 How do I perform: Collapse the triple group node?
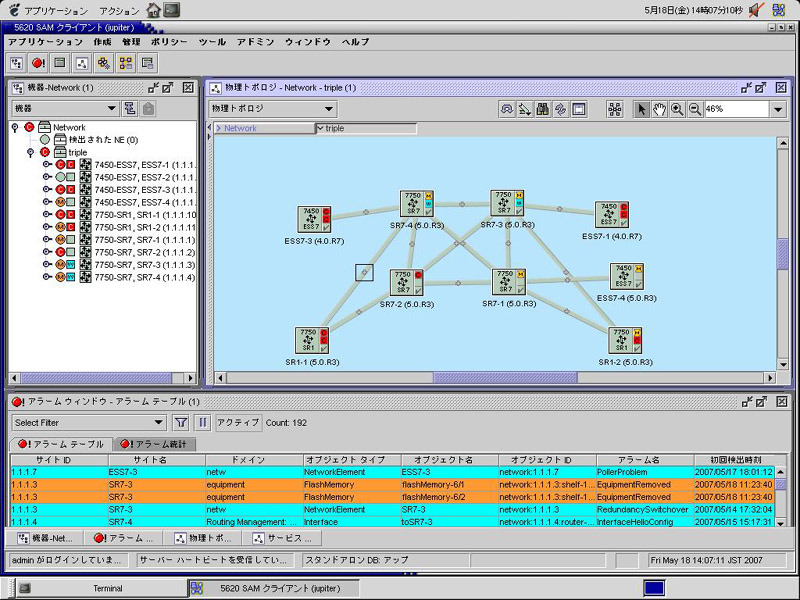pyautogui.click(x=31, y=152)
